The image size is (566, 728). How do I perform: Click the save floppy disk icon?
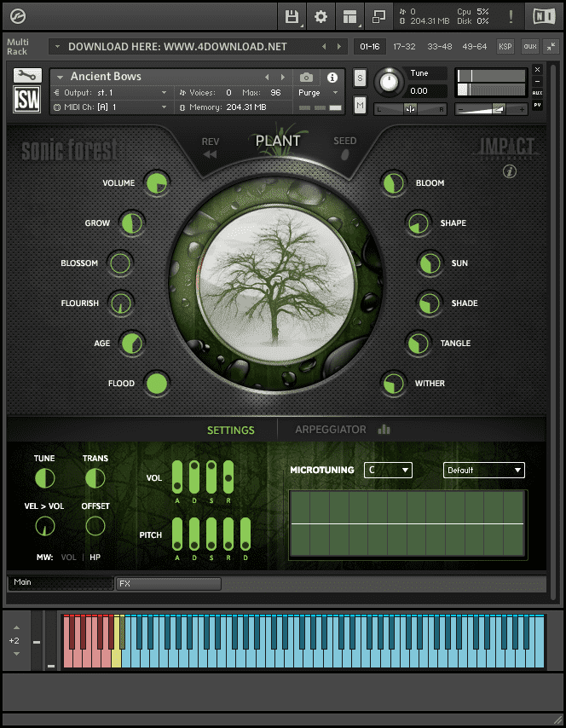tap(292, 17)
